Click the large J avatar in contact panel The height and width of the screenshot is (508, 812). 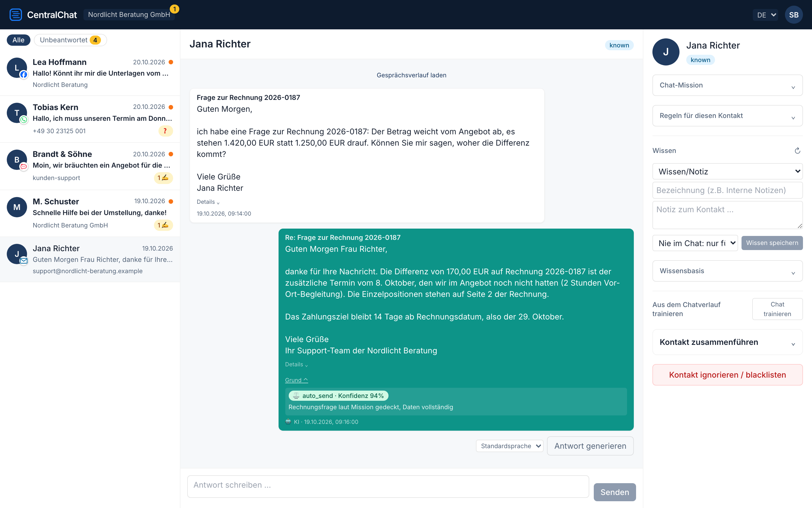tap(666, 52)
